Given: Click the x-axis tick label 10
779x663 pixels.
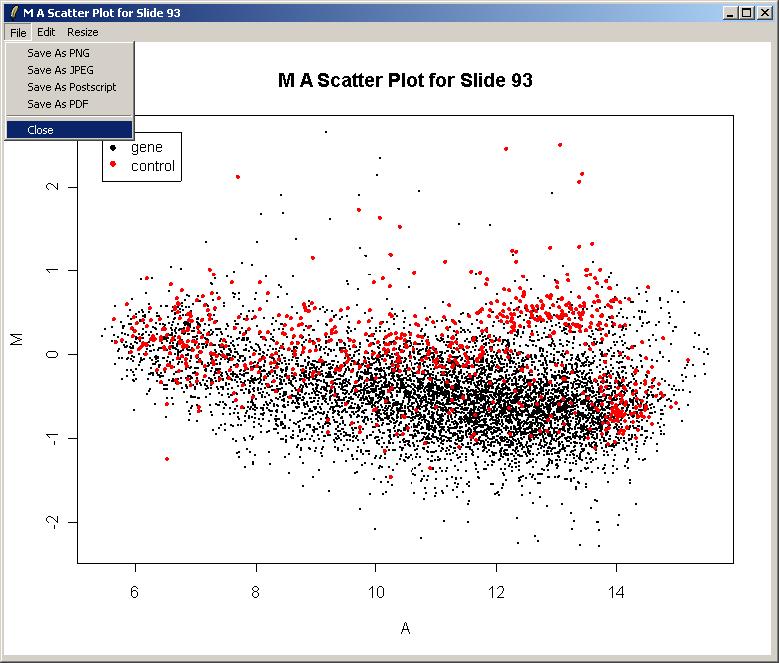Looking at the screenshot, I should coord(376,592).
